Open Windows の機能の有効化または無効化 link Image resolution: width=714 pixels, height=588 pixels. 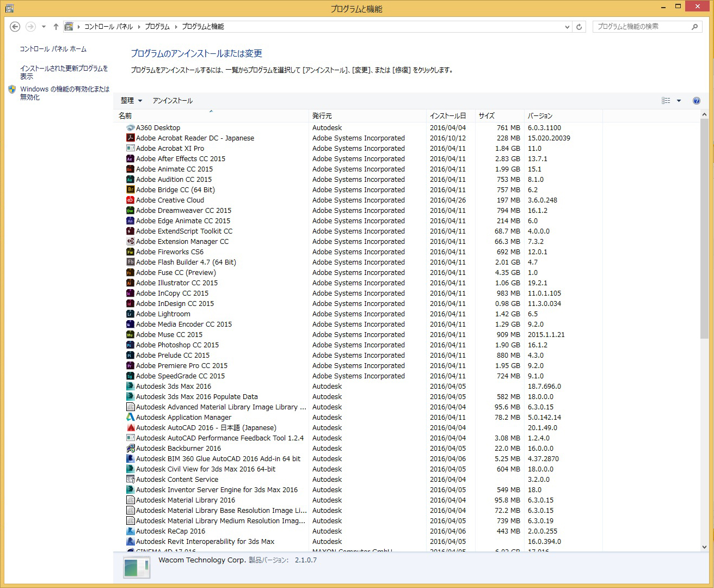[64, 93]
